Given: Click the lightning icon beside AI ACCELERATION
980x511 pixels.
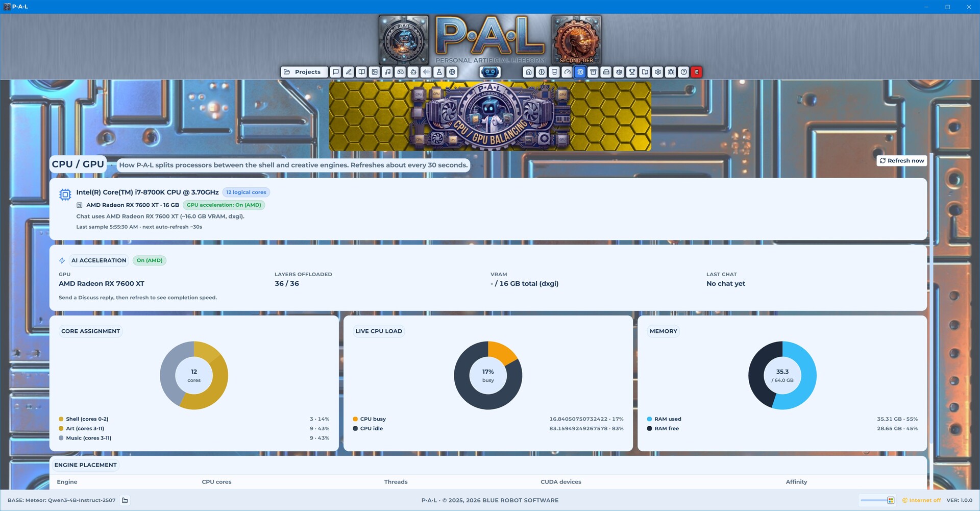Looking at the screenshot, I should pos(62,260).
